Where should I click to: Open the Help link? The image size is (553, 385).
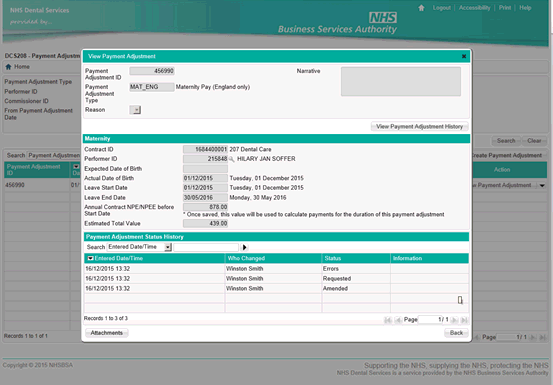pyautogui.click(x=525, y=8)
